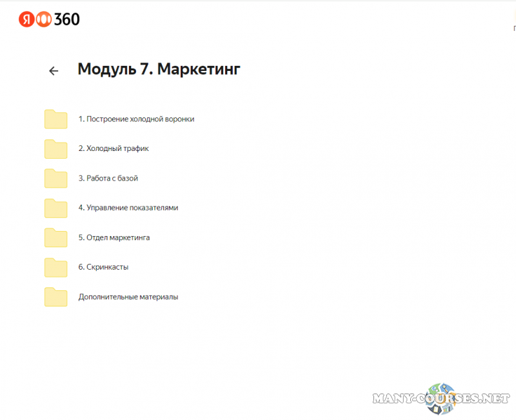Click the '6. Скринкасты' folder name
This screenshot has width=516, height=420.
click(103, 267)
